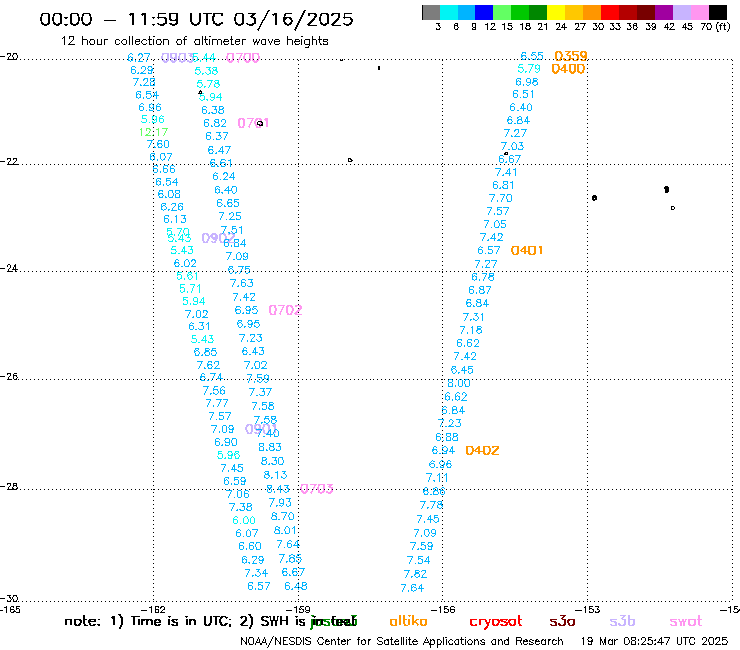Viewport: 740px width, 650px height.
Task: Click the orange time label 0402
Action: click(482, 450)
